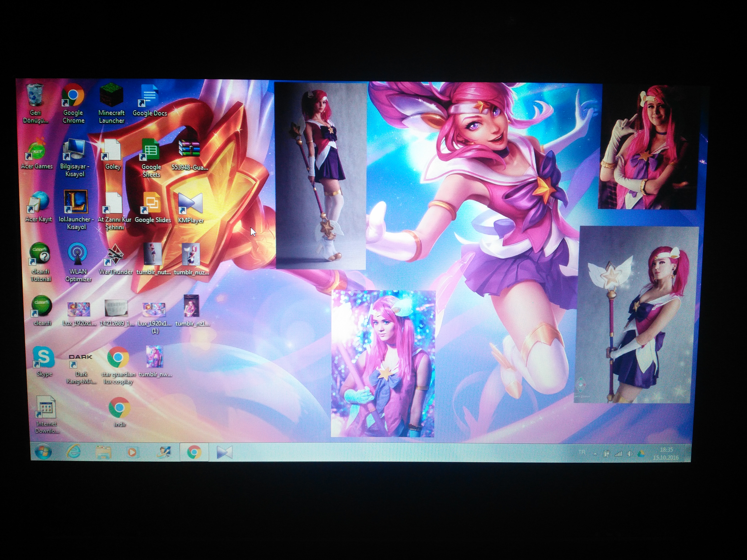Open the network signal tray icon
The height and width of the screenshot is (560, 747).
[x=618, y=454]
